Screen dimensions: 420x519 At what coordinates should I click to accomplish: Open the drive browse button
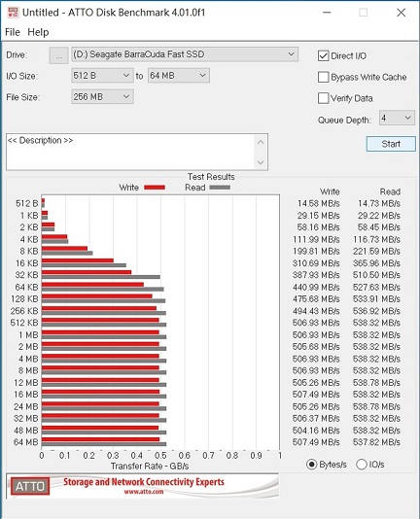[x=58, y=55]
